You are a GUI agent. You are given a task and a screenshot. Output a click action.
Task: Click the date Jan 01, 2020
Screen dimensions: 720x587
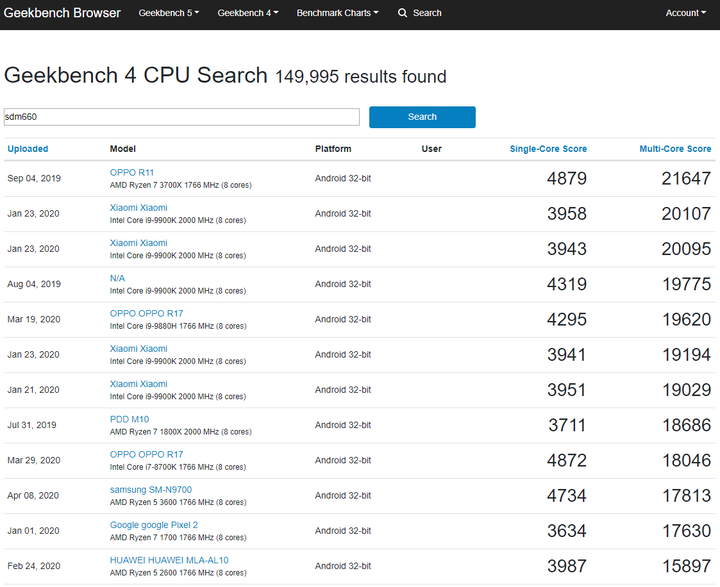(33, 531)
